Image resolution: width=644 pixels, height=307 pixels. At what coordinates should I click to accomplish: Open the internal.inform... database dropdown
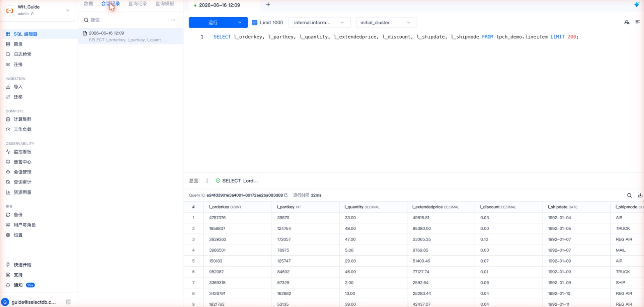[x=320, y=23]
